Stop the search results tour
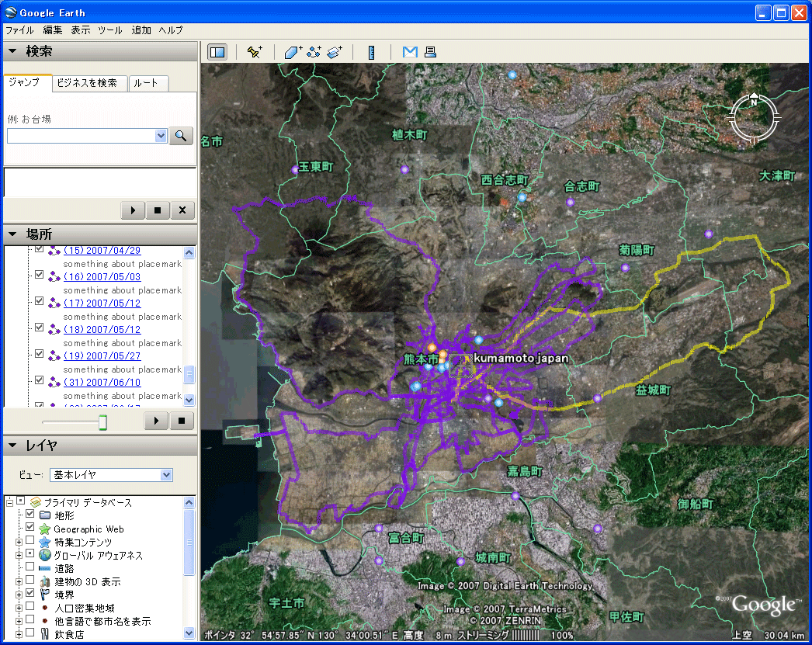The width and height of the screenshot is (812, 645). [x=158, y=210]
